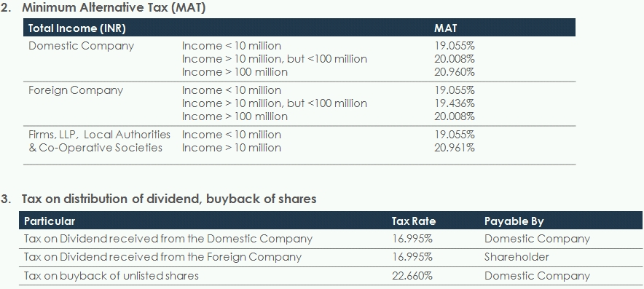Select Firms, LLP, Local Authorities label

[99, 135]
